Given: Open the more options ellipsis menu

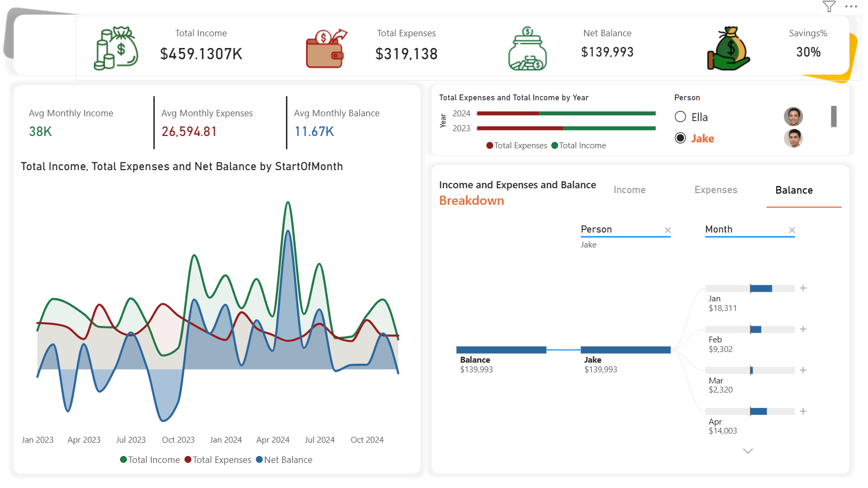Looking at the screenshot, I should tap(851, 6).
